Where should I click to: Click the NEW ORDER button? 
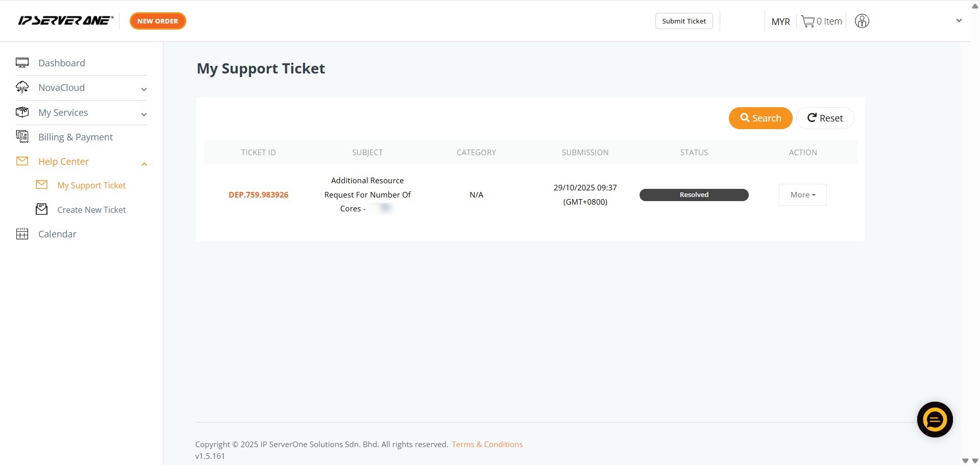[x=158, y=21]
